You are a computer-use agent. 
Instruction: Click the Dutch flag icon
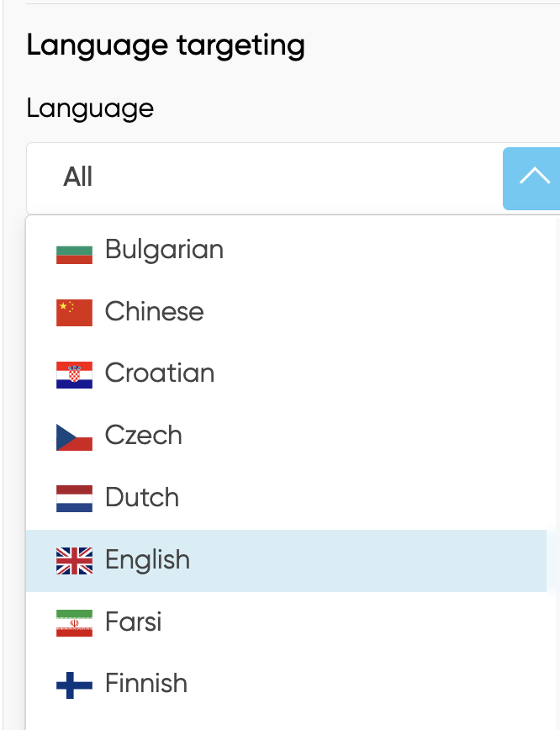pyautogui.click(x=74, y=498)
